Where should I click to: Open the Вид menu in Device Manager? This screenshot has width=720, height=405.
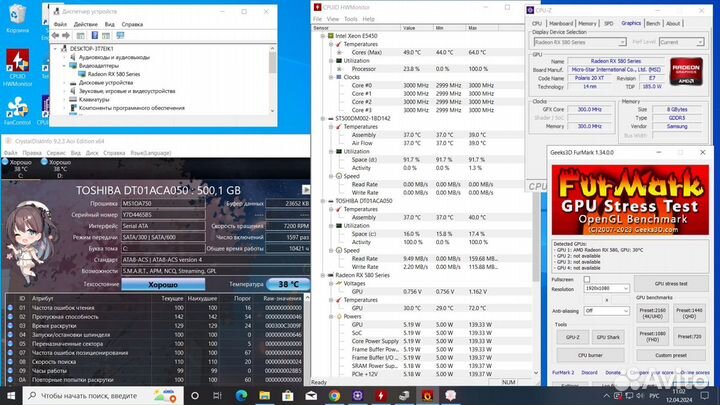point(109,24)
